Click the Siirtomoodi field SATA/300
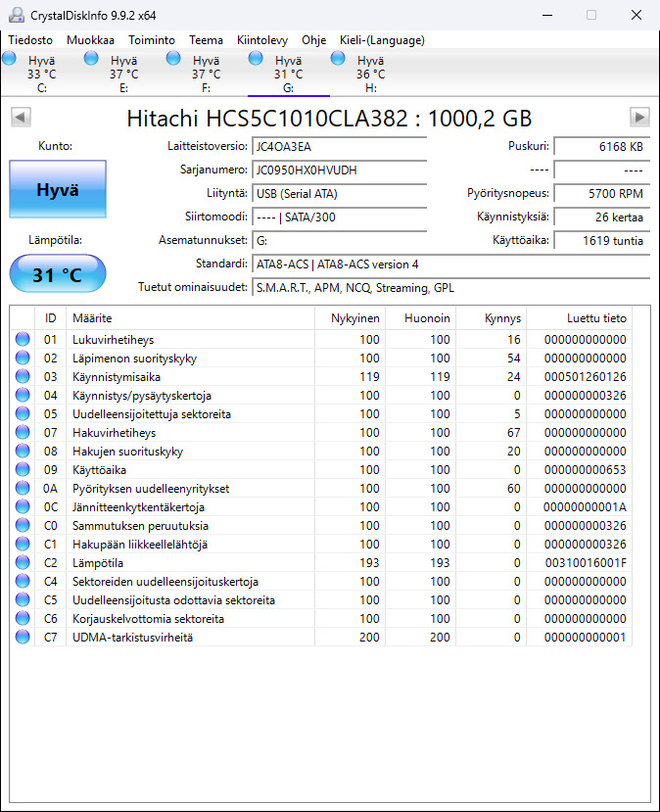Screen dimensions: 660x812 [x=339, y=217]
